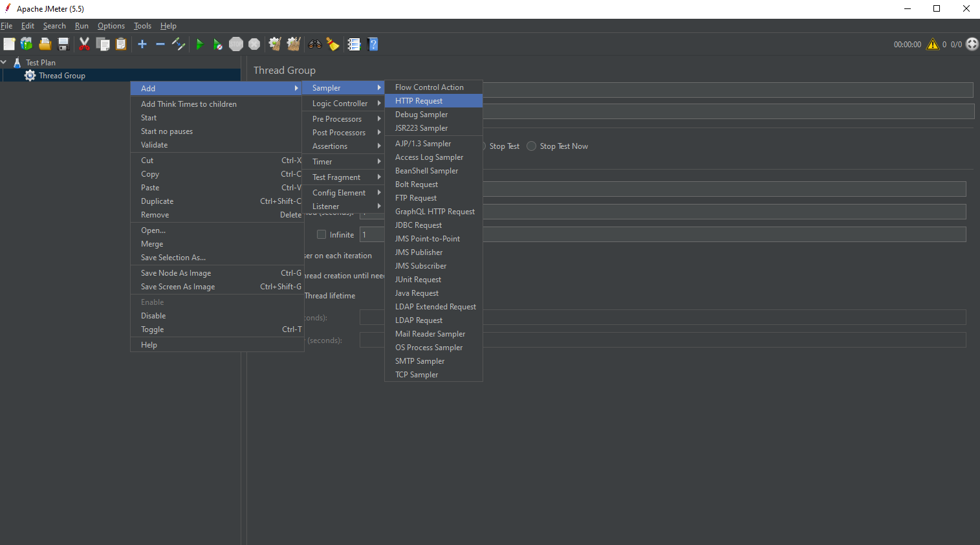Screen dimensions: 980x545
Task: Click the Help question mark icon
Action: pyautogui.click(x=373, y=44)
